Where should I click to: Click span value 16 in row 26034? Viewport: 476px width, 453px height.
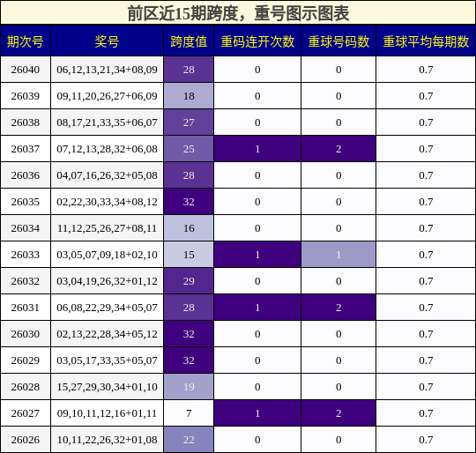click(x=189, y=228)
